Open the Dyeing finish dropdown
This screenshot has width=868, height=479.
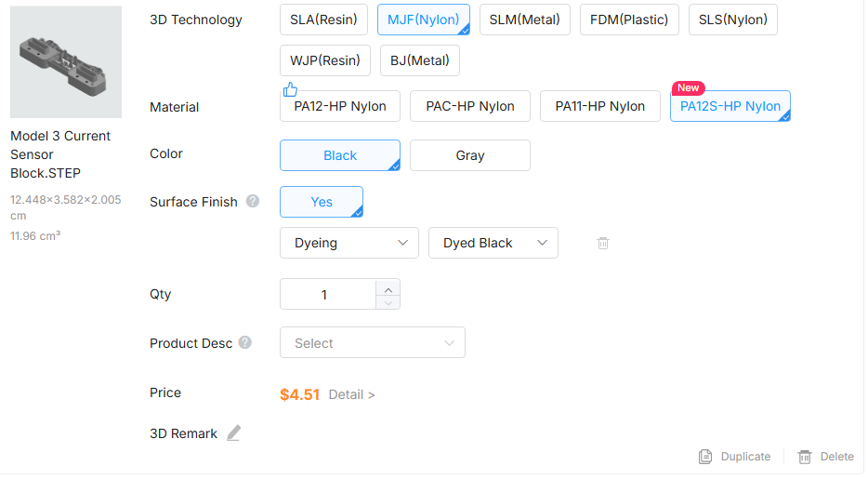tap(349, 243)
